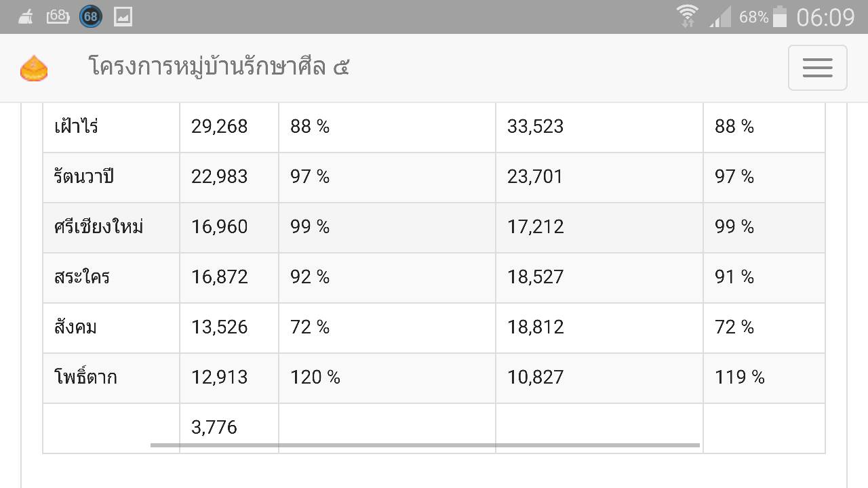
Task: Tap the ศรีเชียงใหม่ district cell
Action: [x=111, y=228]
